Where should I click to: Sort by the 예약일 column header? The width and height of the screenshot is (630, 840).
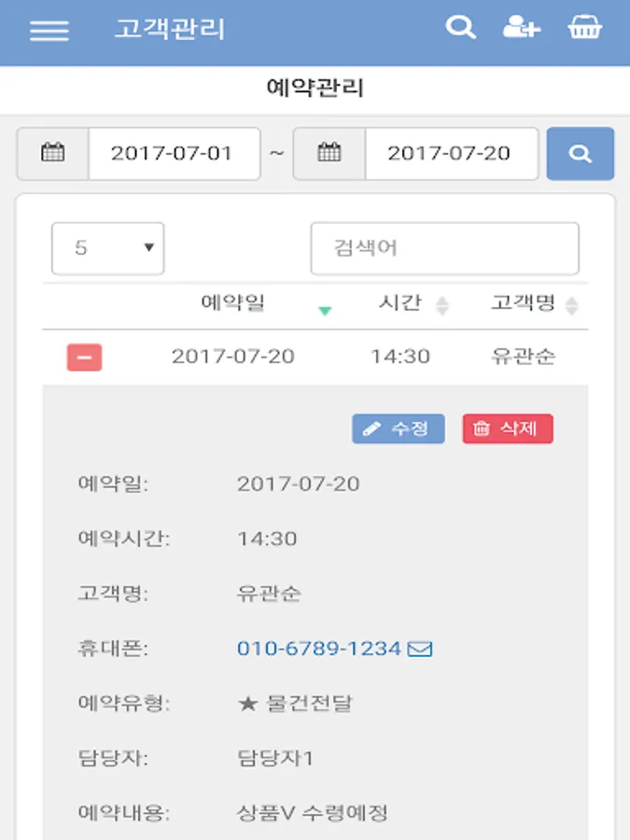(233, 303)
